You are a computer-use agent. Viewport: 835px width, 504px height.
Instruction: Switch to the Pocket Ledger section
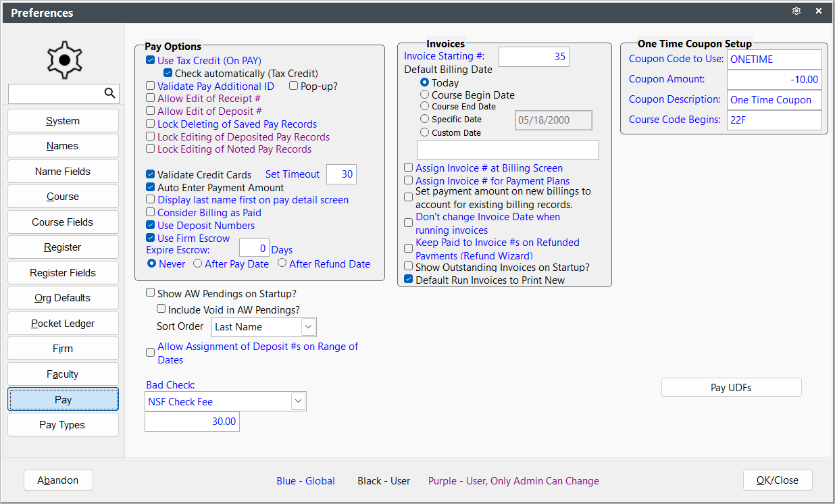click(x=63, y=324)
